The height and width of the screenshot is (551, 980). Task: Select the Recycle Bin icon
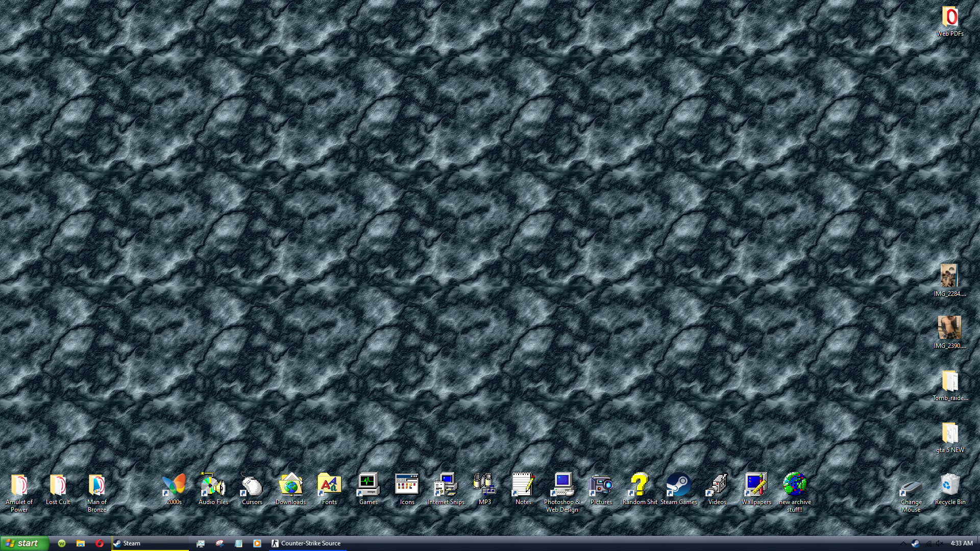pyautogui.click(x=950, y=485)
